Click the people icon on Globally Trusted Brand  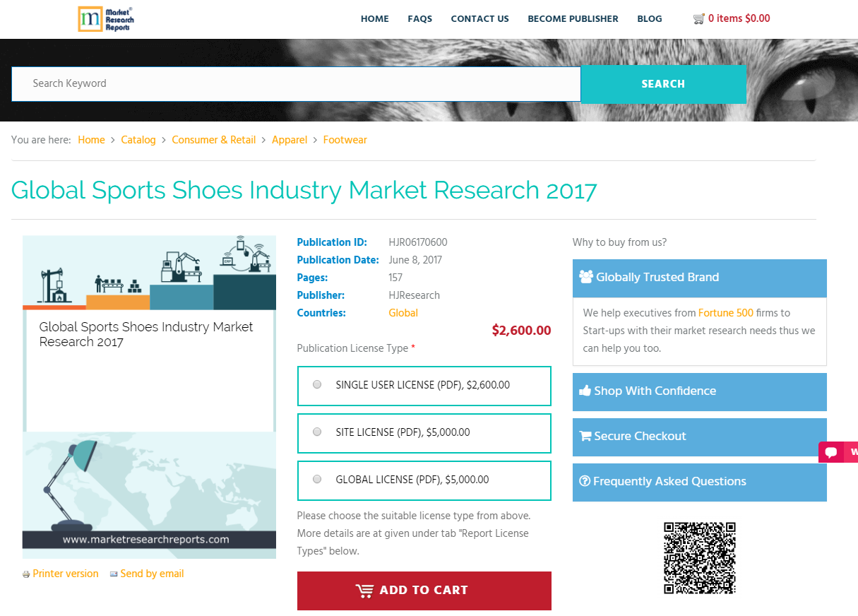click(x=586, y=277)
